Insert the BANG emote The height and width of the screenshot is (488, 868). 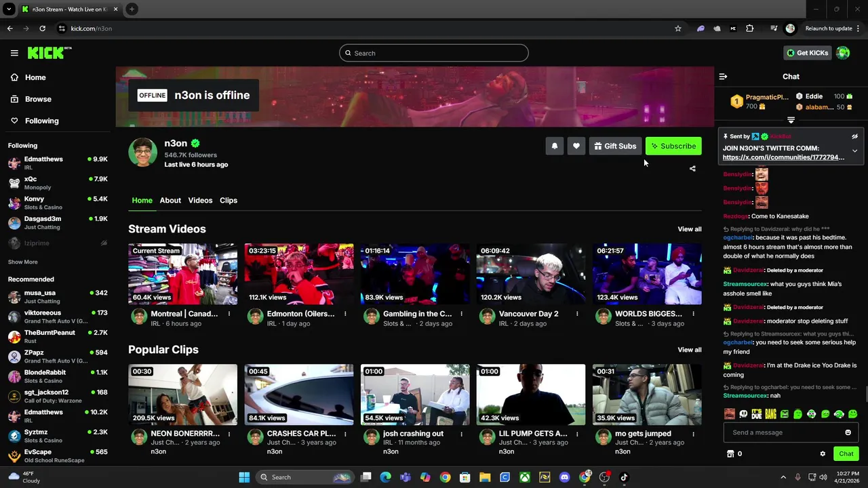coord(770,414)
